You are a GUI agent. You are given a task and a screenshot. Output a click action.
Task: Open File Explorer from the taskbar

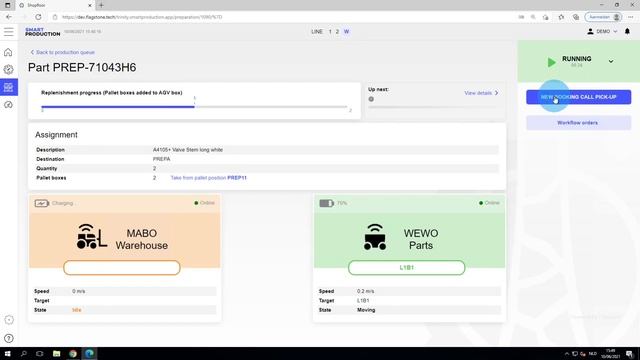[x=56, y=353]
